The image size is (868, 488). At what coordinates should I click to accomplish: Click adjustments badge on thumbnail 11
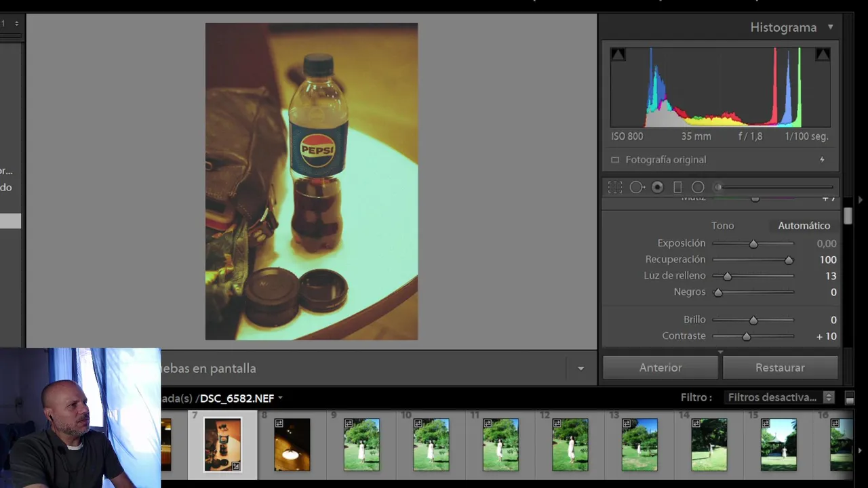[488, 424]
